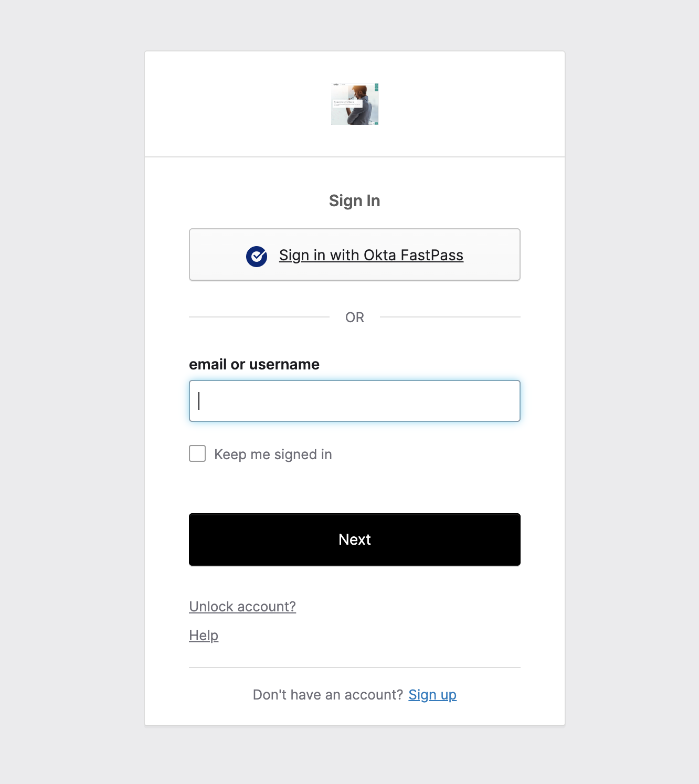Click the company logo thumbnail image
Viewport: 699px width, 784px height.
(x=355, y=104)
